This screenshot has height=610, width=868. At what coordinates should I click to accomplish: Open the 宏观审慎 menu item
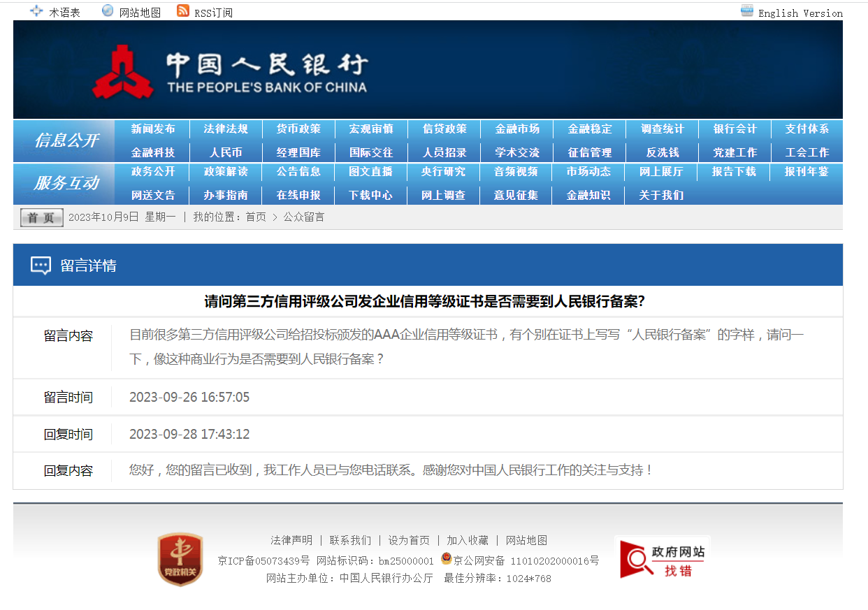pyautogui.click(x=371, y=129)
